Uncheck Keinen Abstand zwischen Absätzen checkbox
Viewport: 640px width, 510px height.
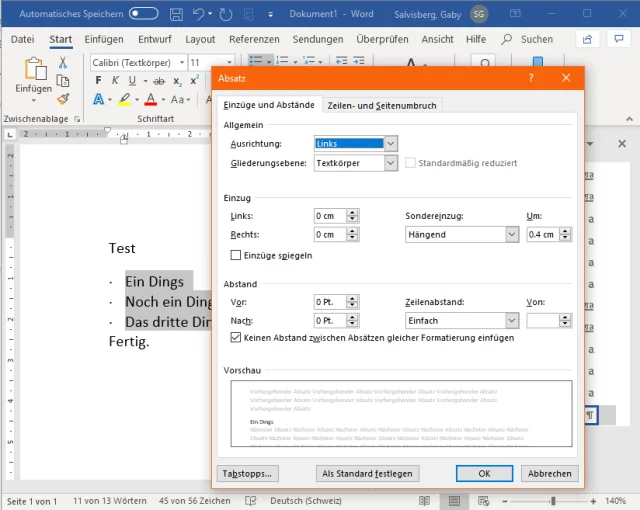(x=236, y=338)
